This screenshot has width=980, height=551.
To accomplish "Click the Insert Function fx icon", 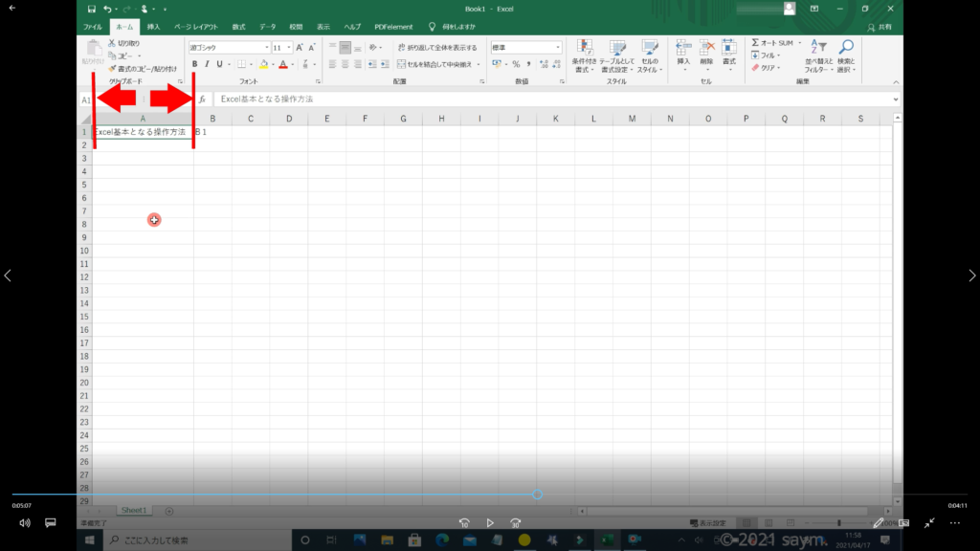I will [x=202, y=99].
